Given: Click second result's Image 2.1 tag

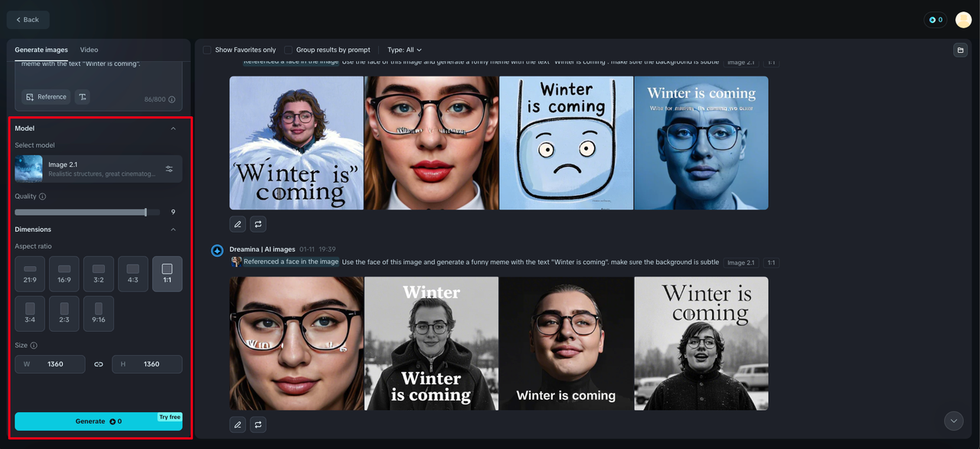Looking at the screenshot, I should click(x=741, y=262).
